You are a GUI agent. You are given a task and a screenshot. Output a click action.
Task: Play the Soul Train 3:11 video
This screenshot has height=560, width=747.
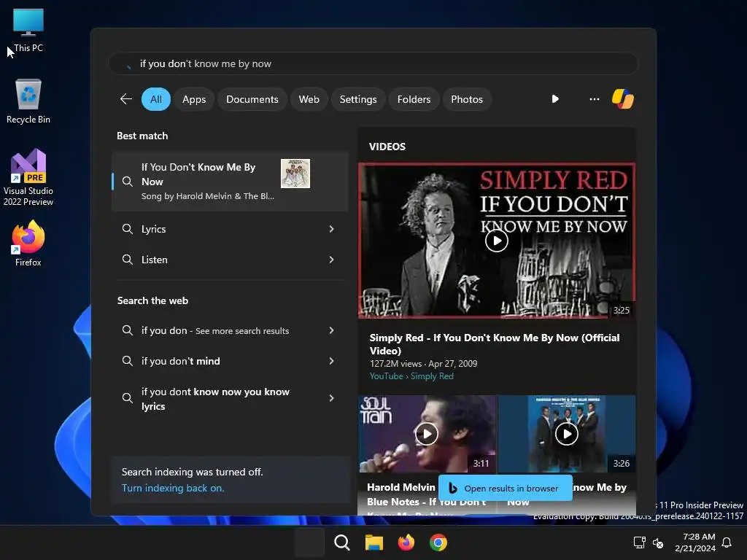[x=426, y=434]
